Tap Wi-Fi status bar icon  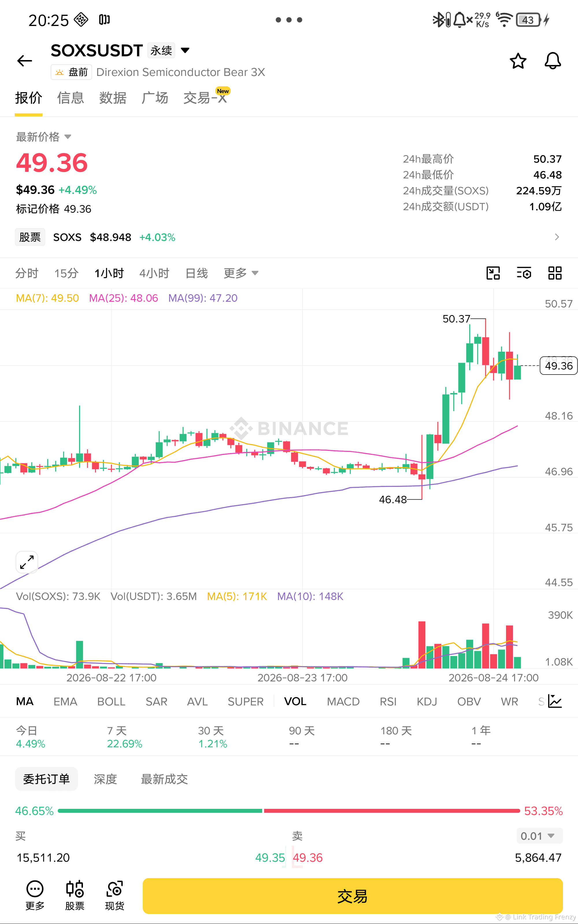[504, 19]
